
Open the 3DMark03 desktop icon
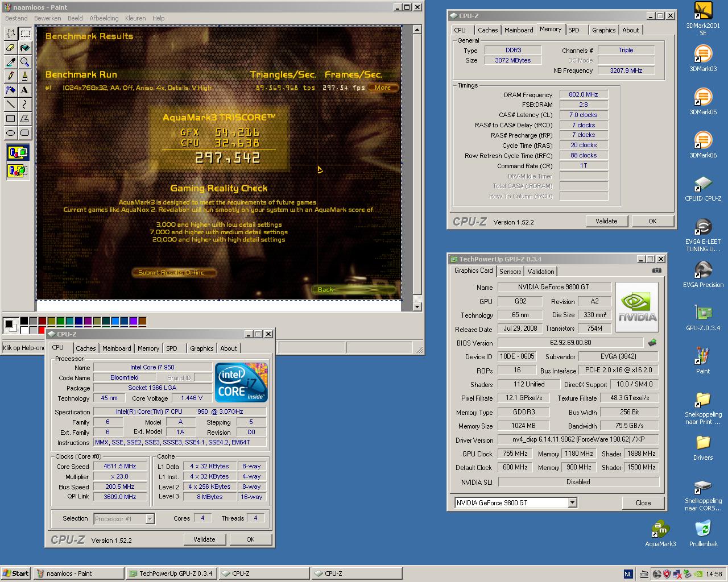703,59
